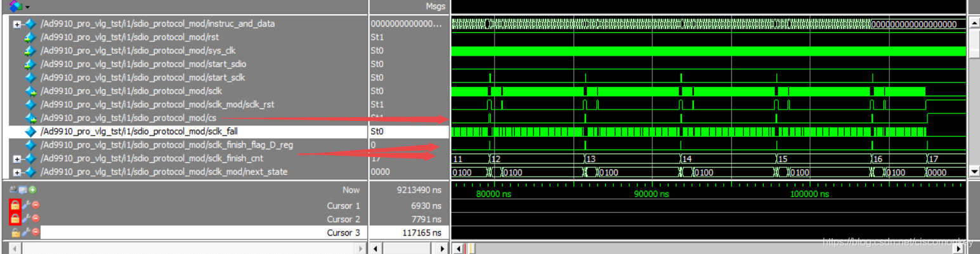Toggle the lock on Cursor 2
Image resolution: width=980 pixels, height=254 pixels.
point(15,219)
